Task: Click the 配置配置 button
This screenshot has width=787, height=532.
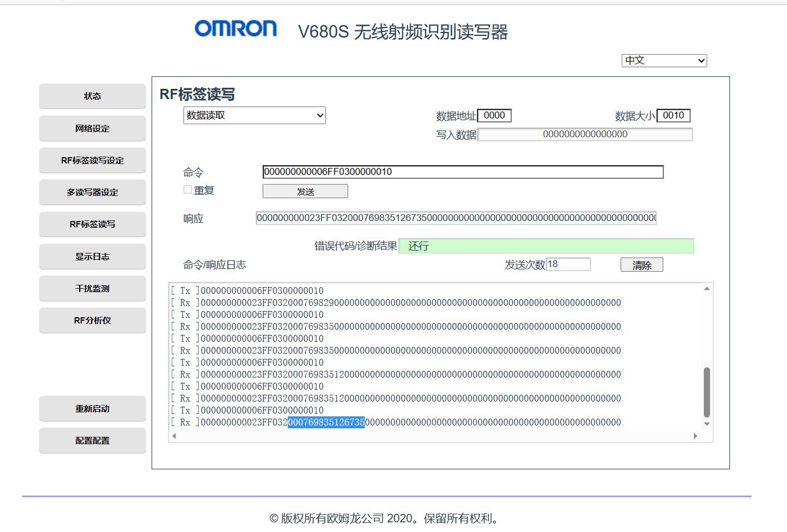Action: (x=92, y=441)
